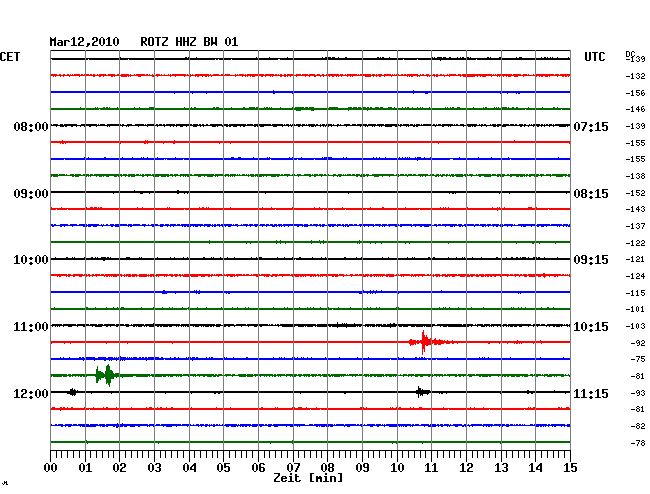
Task: Click the 05 minute axis tick label
Action: click(x=223, y=468)
